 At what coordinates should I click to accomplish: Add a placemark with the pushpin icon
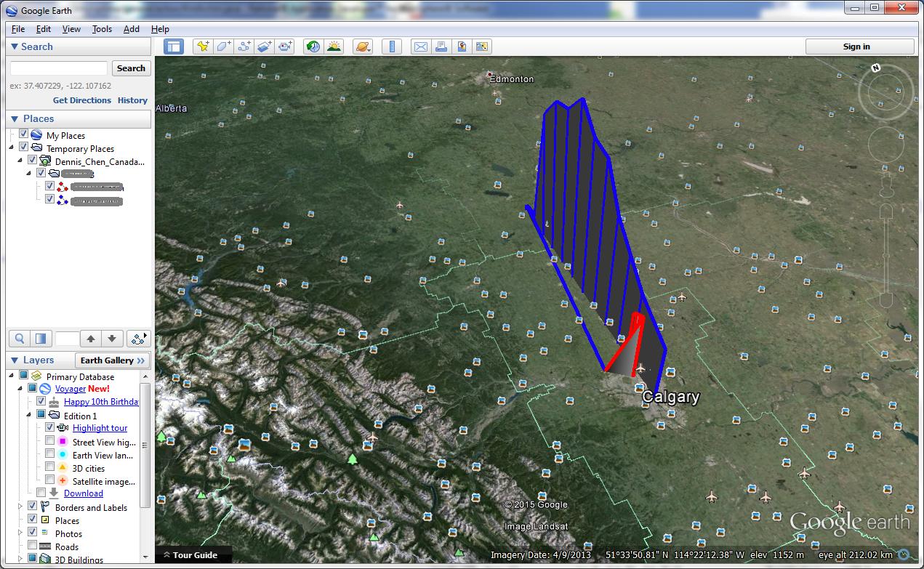click(203, 47)
